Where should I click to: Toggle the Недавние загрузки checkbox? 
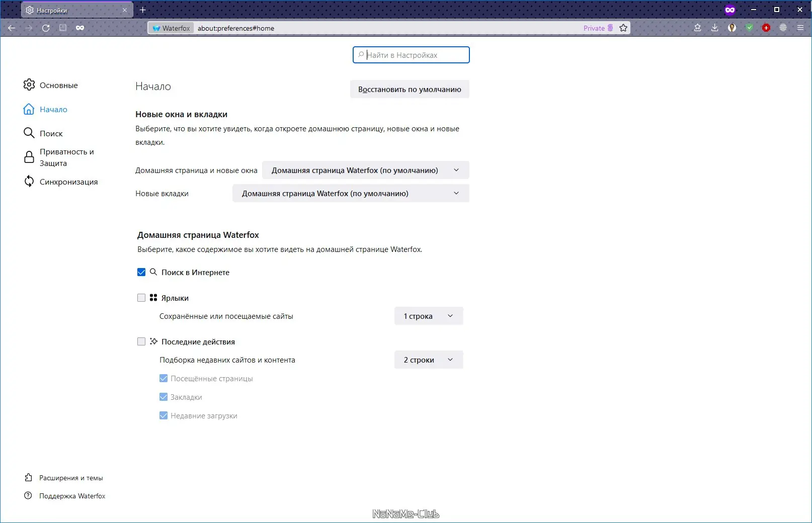click(x=164, y=415)
